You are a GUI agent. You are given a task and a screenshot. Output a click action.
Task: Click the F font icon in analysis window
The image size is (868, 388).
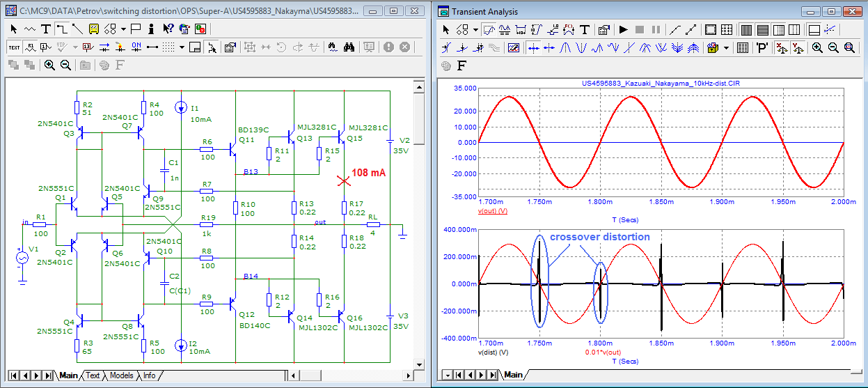(x=461, y=65)
